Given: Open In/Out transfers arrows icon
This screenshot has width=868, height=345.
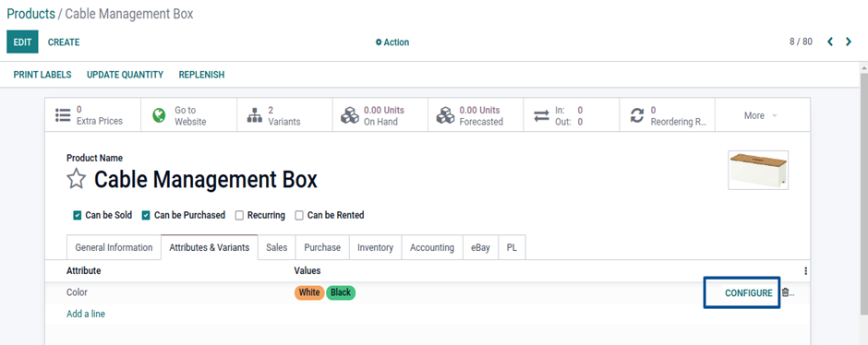Looking at the screenshot, I should (x=541, y=115).
